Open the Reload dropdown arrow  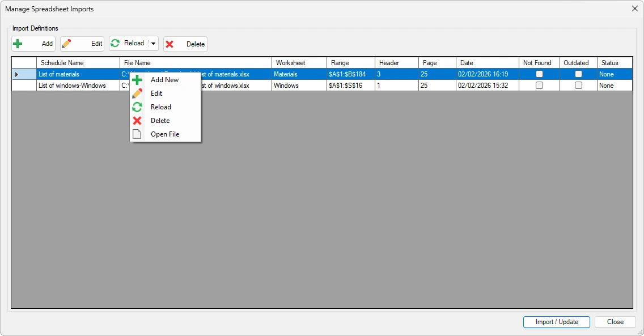point(152,44)
